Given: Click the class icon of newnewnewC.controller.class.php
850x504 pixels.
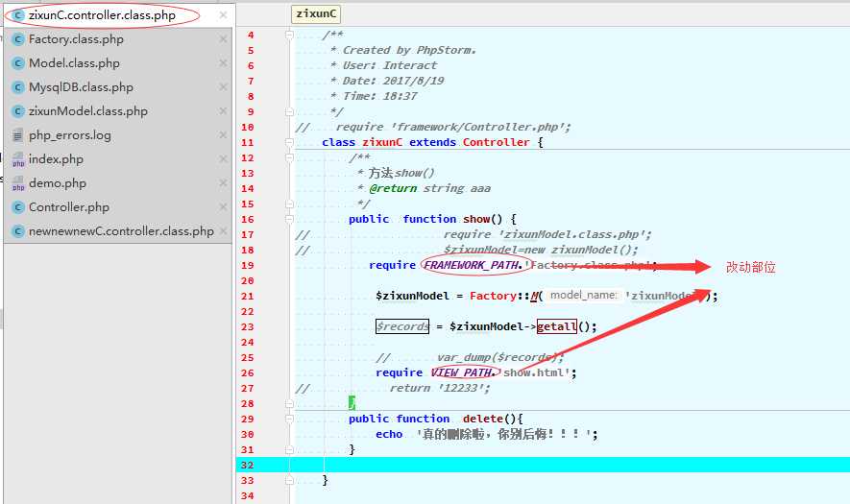Looking at the screenshot, I should tap(18, 230).
